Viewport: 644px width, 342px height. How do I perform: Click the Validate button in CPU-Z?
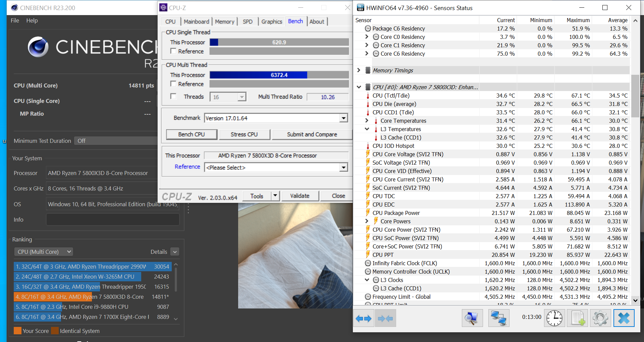300,196
